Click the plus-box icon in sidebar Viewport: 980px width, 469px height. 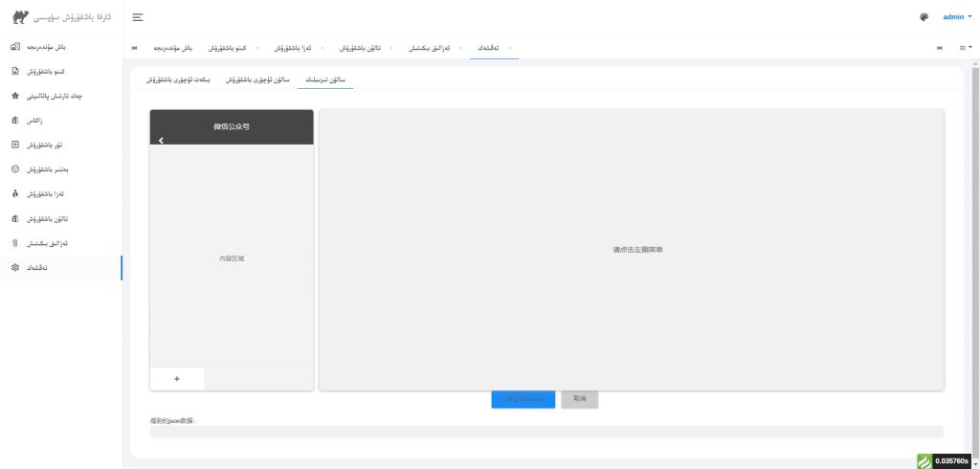(x=15, y=145)
